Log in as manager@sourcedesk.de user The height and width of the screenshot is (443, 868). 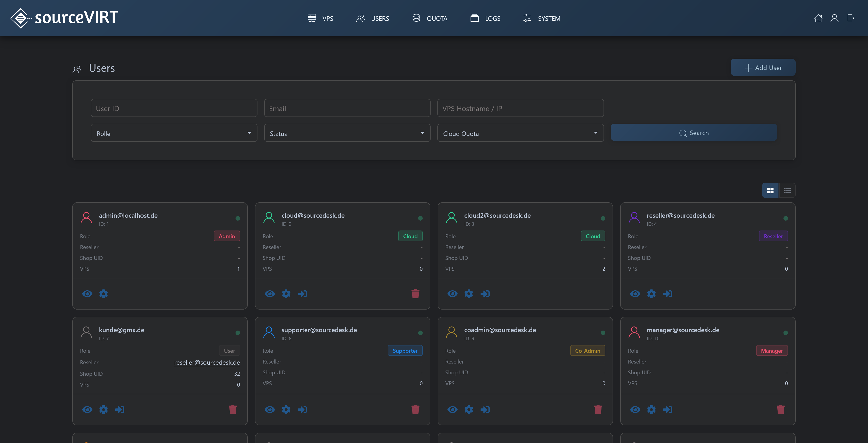coord(668,409)
